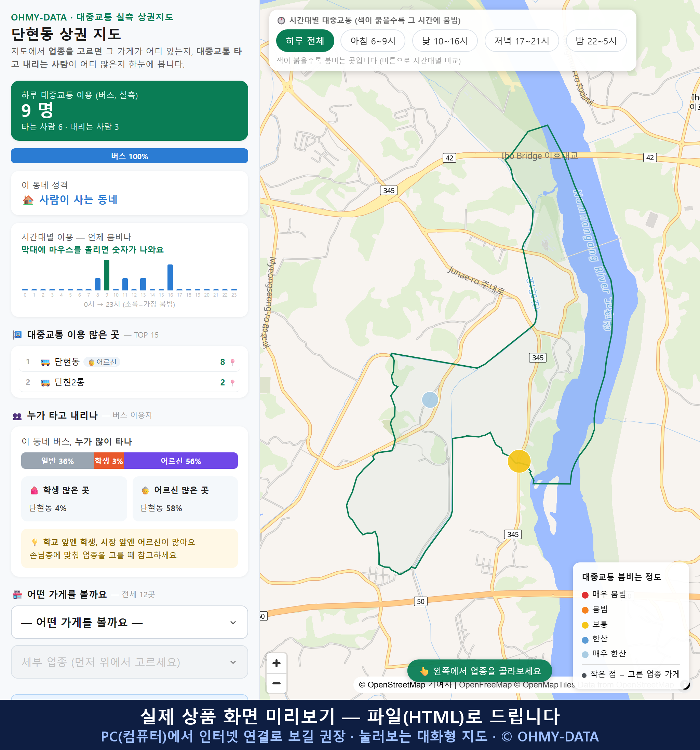The width and height of the screenshot is (700, 750).
Task: Click the bus icon in 단현동 row
Action: [45, 362]
